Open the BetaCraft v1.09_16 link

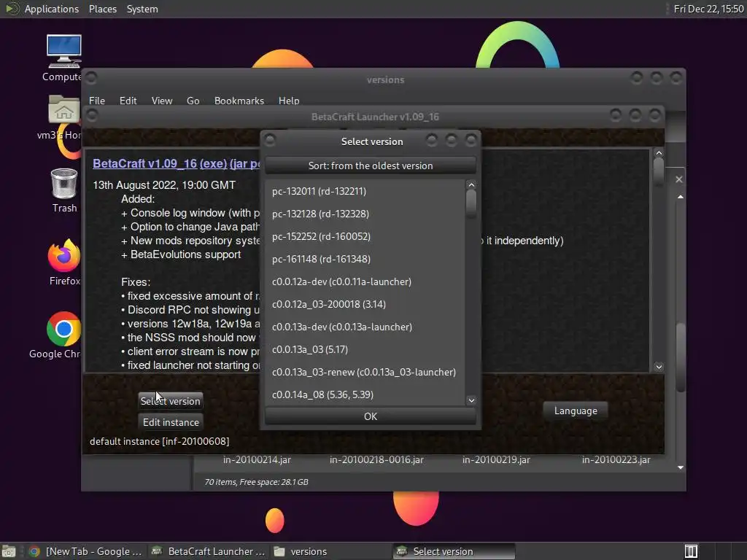click(145, 163)
